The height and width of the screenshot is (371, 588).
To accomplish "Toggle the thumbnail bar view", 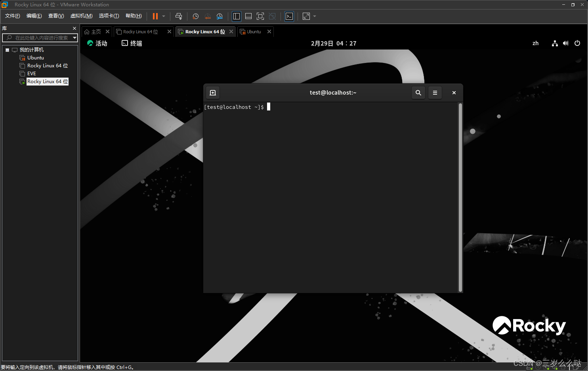I will coord(248,16).
